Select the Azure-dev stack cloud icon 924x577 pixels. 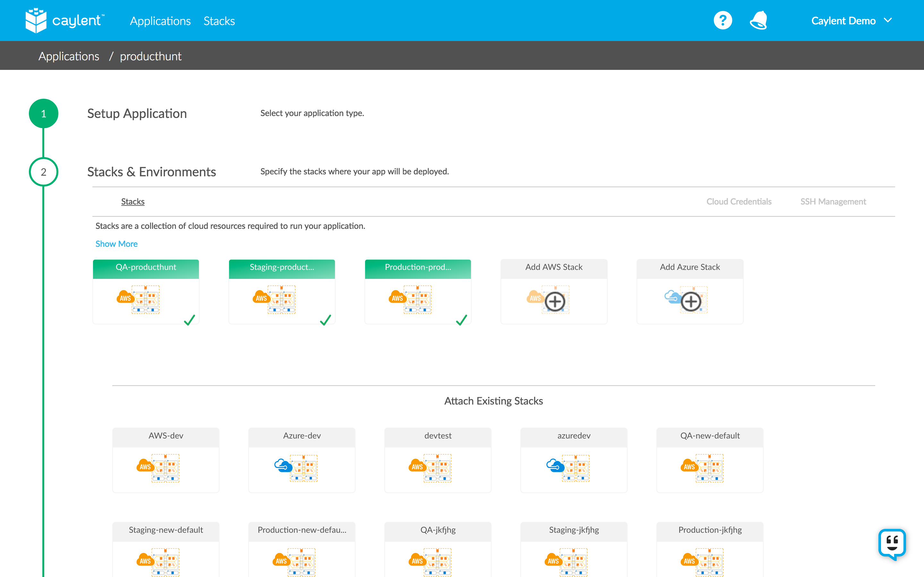(283, 466)
